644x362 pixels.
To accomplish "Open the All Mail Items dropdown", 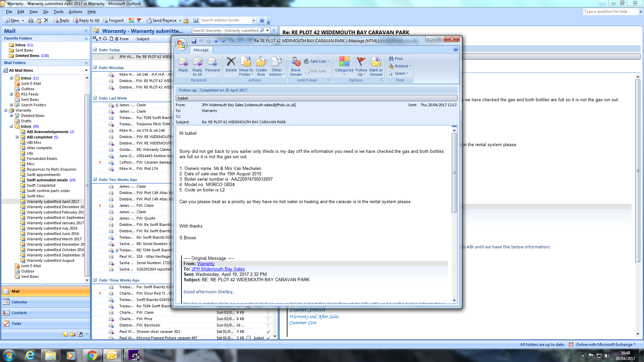I will (86, 70).
